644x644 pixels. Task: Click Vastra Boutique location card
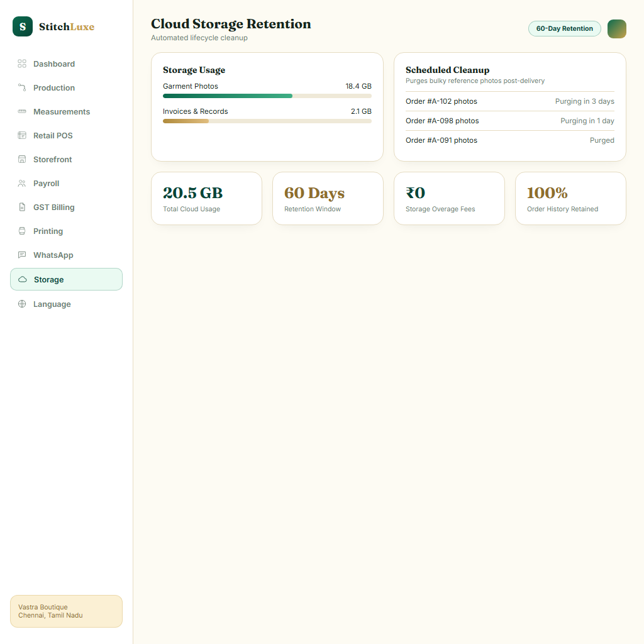[66, 611]
